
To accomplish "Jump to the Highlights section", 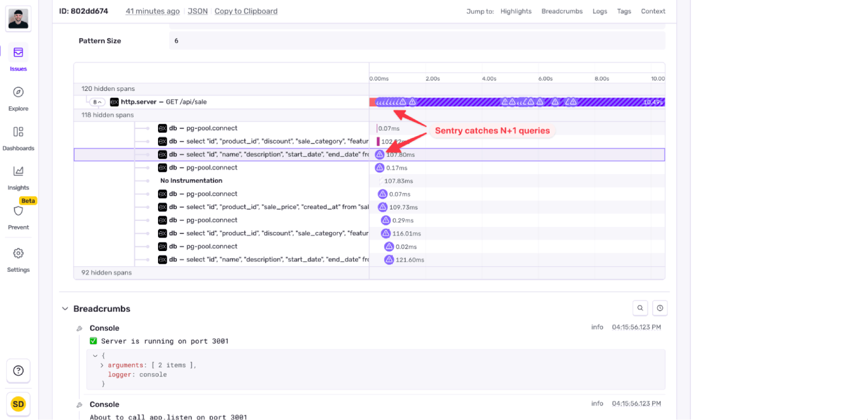I will click(x=516, y=11).
